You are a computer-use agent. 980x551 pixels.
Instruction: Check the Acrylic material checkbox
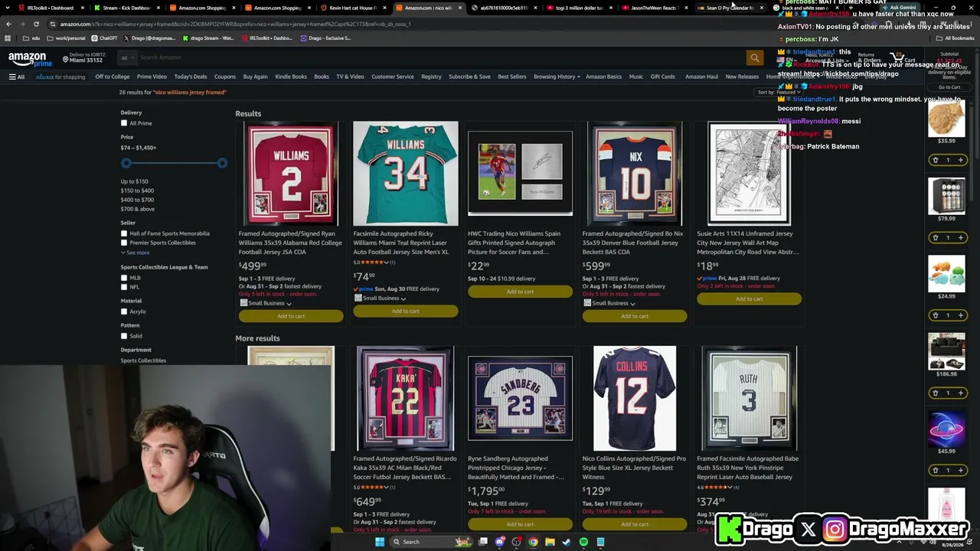pos(124,311)
